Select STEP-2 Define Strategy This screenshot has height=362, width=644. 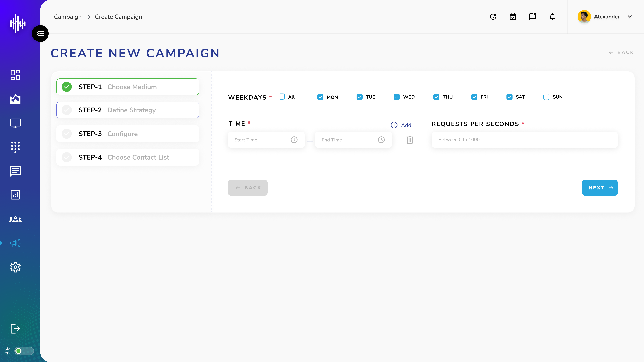(x=128, y=110)
